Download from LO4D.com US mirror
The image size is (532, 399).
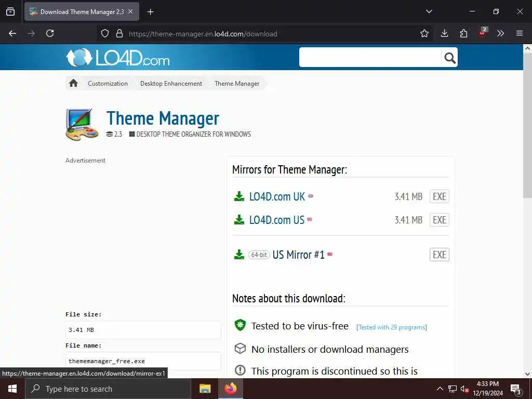[277, 220]
